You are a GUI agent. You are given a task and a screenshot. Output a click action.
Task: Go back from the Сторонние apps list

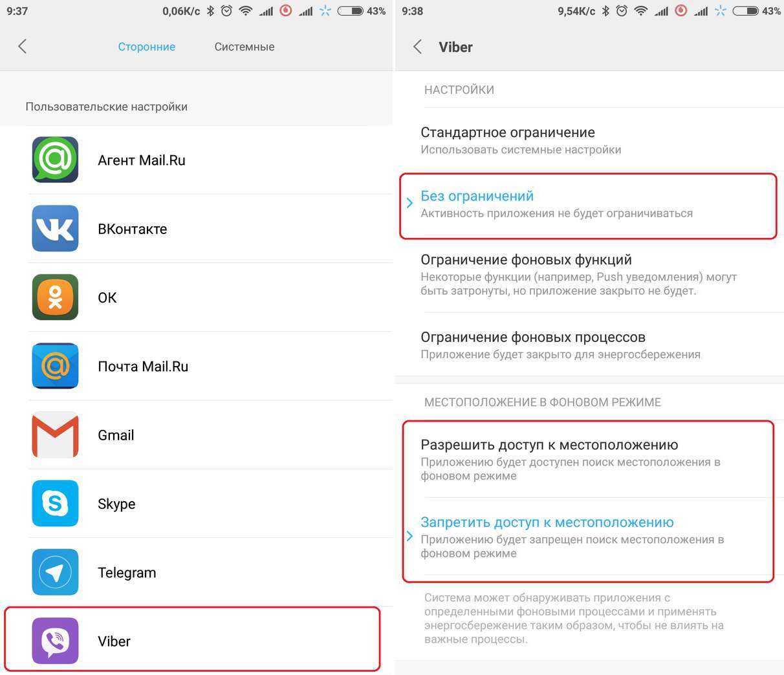pos(23,47)
